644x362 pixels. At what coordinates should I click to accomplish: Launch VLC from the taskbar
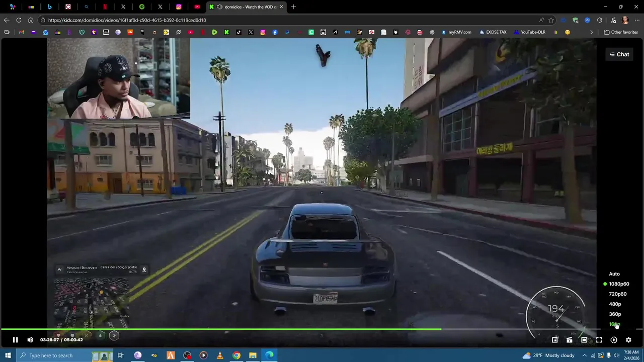coord(220,355)
